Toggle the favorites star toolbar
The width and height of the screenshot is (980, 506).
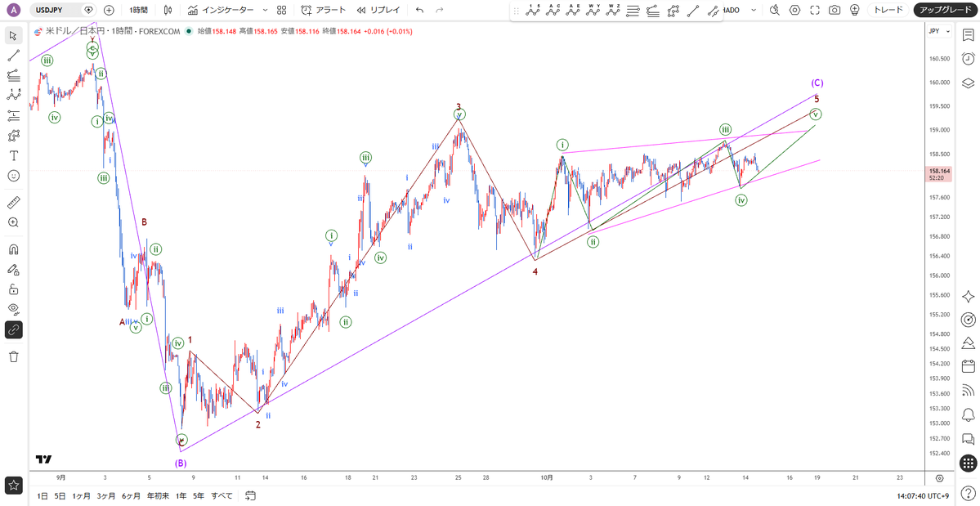[x=13, y=485]
